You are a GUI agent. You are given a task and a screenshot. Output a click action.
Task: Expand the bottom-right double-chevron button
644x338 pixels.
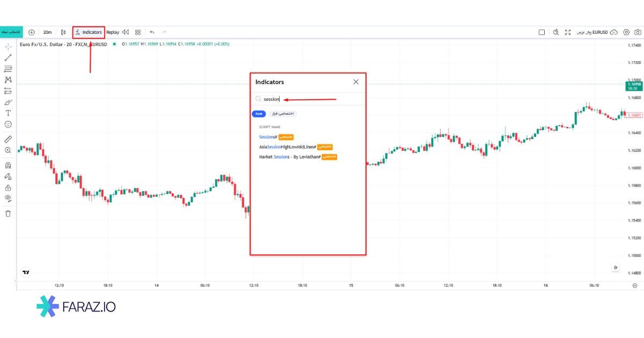coord(616,268)
